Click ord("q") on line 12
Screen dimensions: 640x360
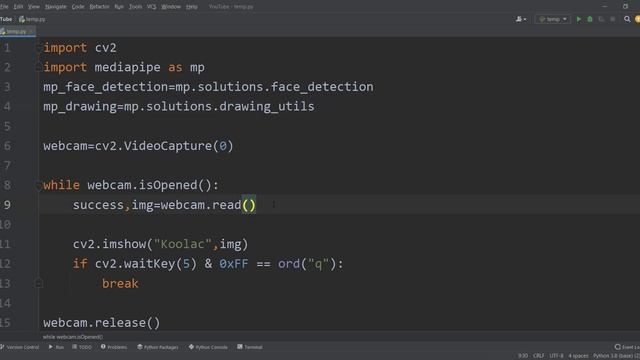tap(307, 264)
